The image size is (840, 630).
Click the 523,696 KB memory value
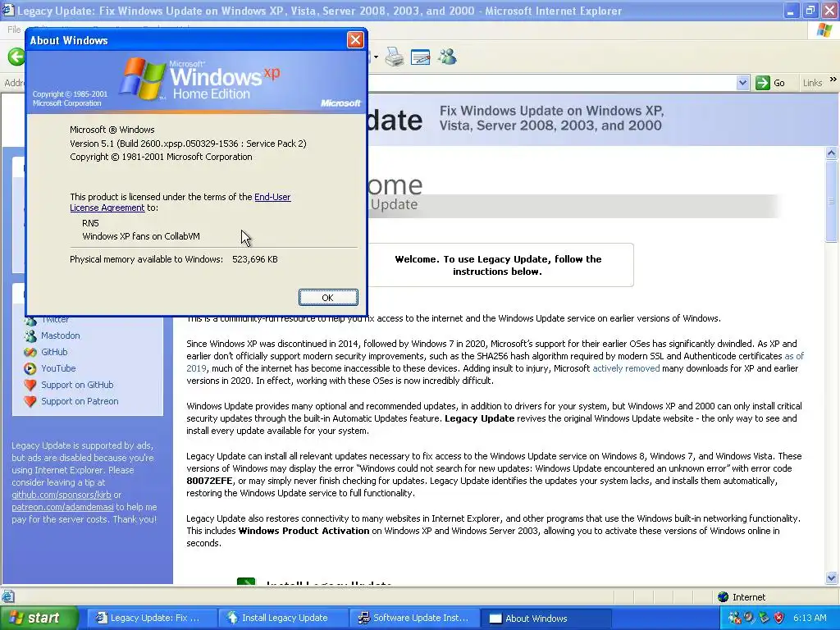pos(255,259)
